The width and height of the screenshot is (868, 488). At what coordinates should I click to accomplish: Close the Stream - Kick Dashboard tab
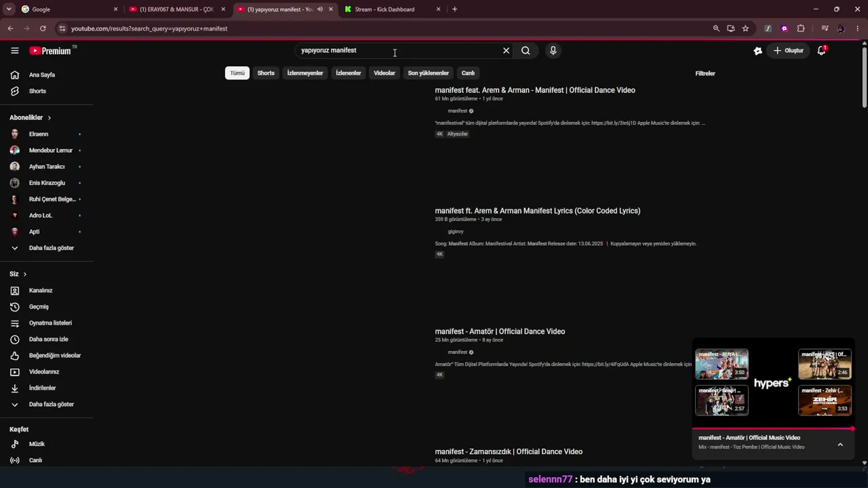[438, 9]
